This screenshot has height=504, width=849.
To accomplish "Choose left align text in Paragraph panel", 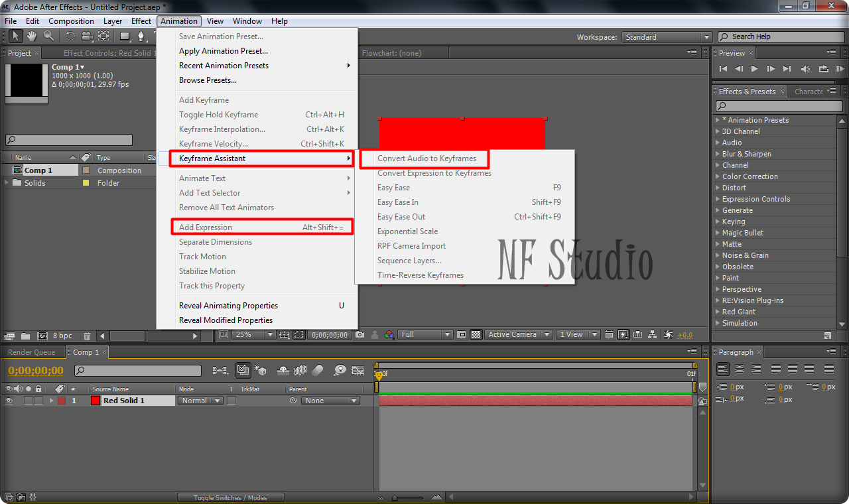I will [723, 369].
